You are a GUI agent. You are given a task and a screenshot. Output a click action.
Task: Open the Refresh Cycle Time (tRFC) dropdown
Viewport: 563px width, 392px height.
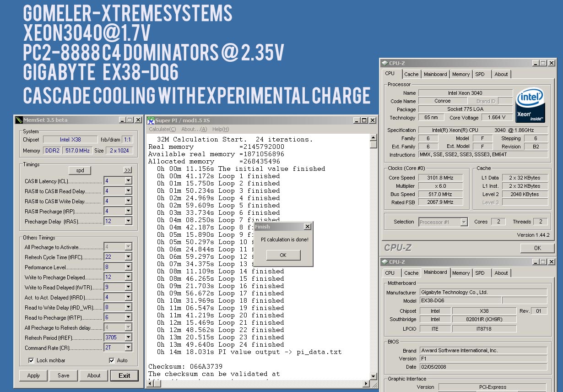[128, 257]
